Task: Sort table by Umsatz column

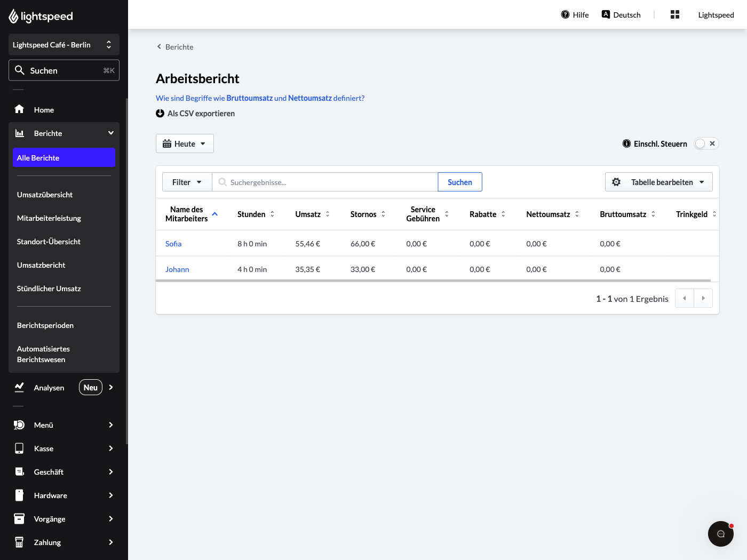Action: 313,214
